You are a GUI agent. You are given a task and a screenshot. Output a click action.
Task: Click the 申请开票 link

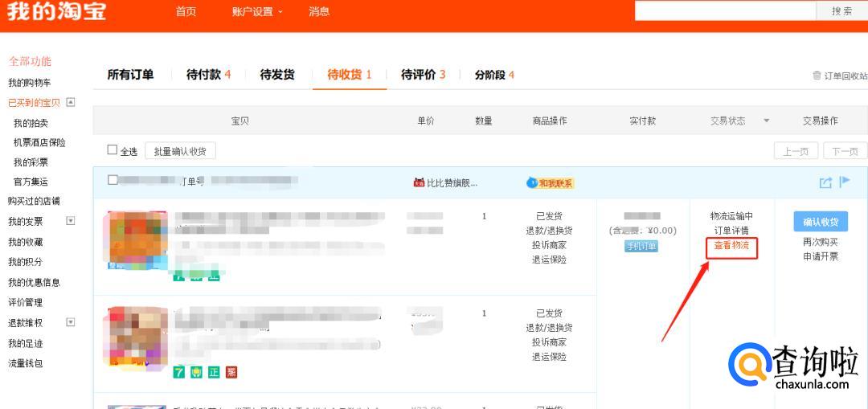pyautogui.click(x=821, y=256)
